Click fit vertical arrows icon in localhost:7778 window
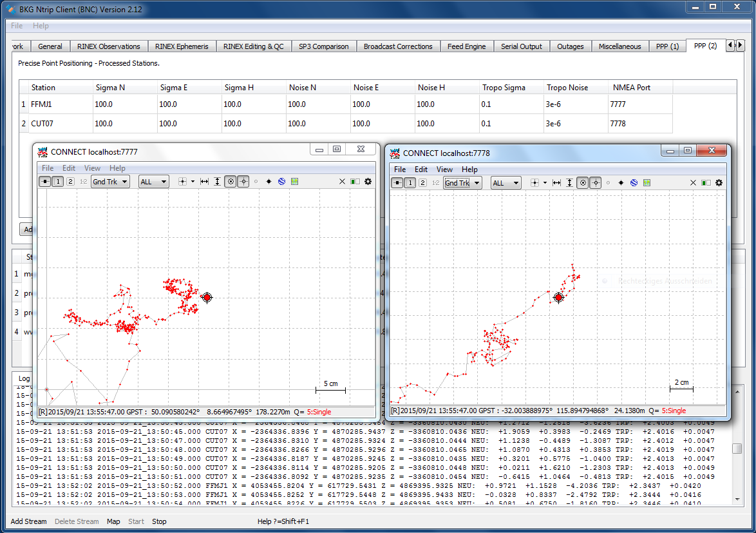The width and height of the screenshot is (756, 533). [x=569, y=183]
